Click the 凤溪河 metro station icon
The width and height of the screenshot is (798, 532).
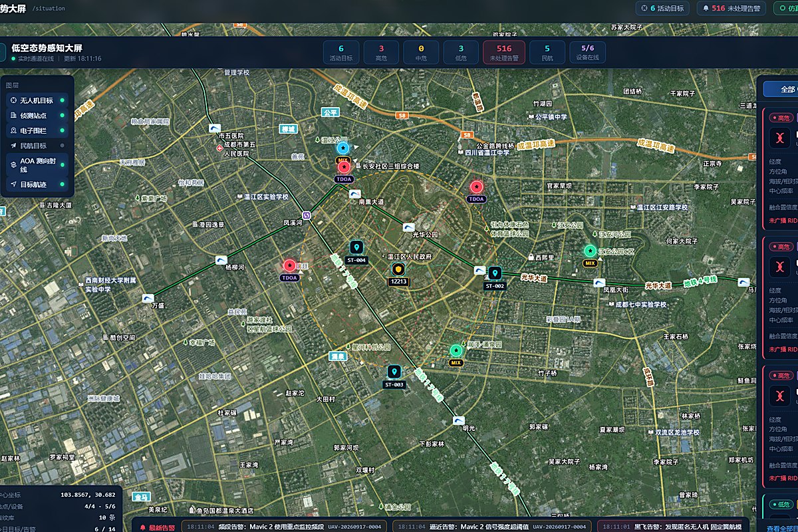click(x=307, y=215)
